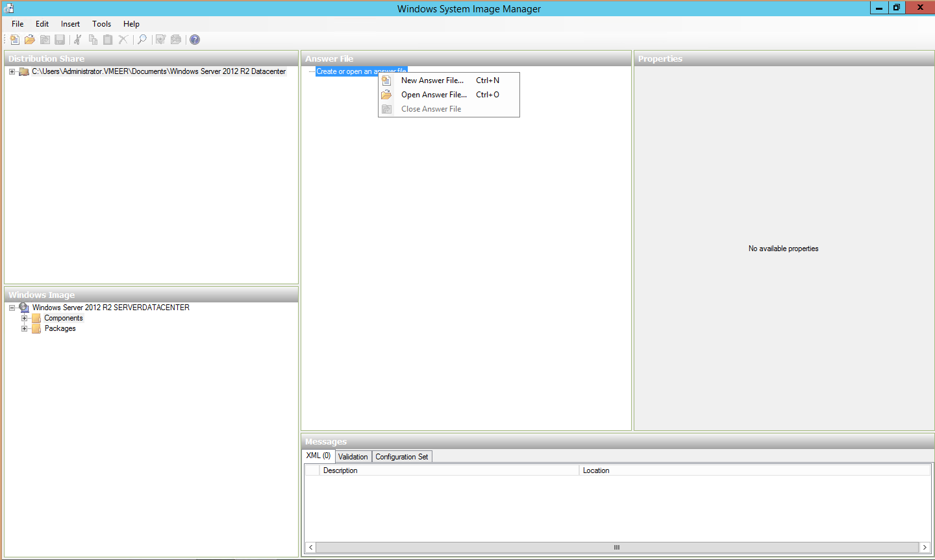The height and width of the screenshot is (560, 935).
Task: Select the Packages tree label
Action: point(60,328)
